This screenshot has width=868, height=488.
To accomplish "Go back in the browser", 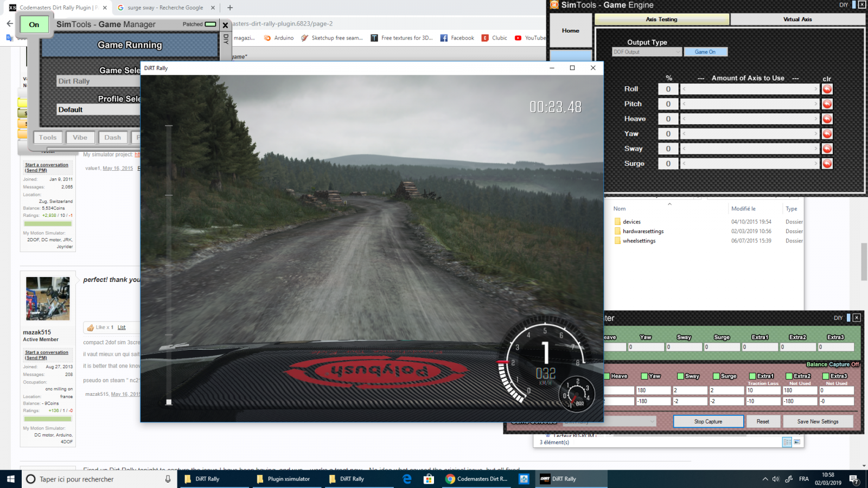I will [9, 23].
